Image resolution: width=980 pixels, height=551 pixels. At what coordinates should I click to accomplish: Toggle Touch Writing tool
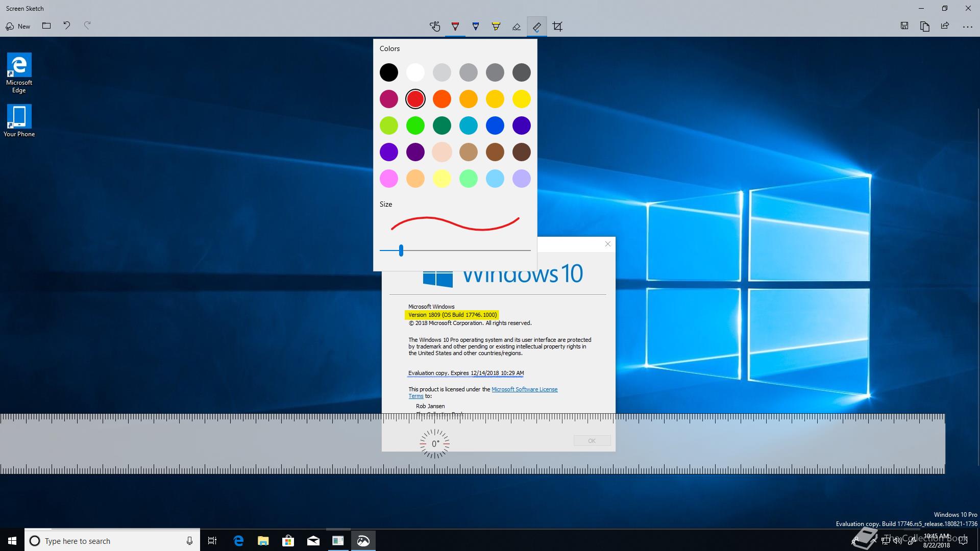(x=435, y=27)
